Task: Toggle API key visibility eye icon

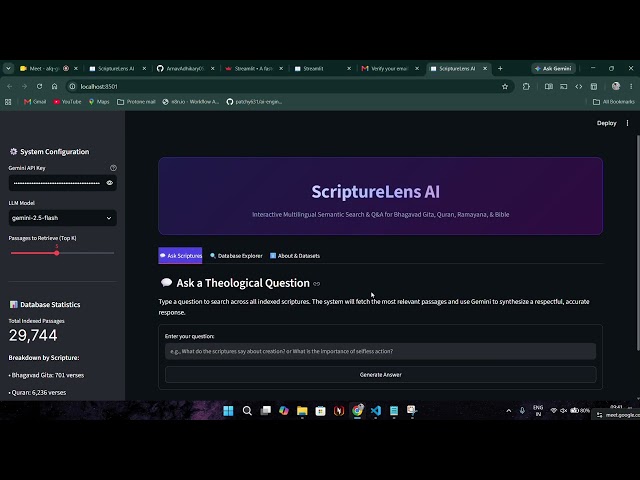Action: [109, 183]
